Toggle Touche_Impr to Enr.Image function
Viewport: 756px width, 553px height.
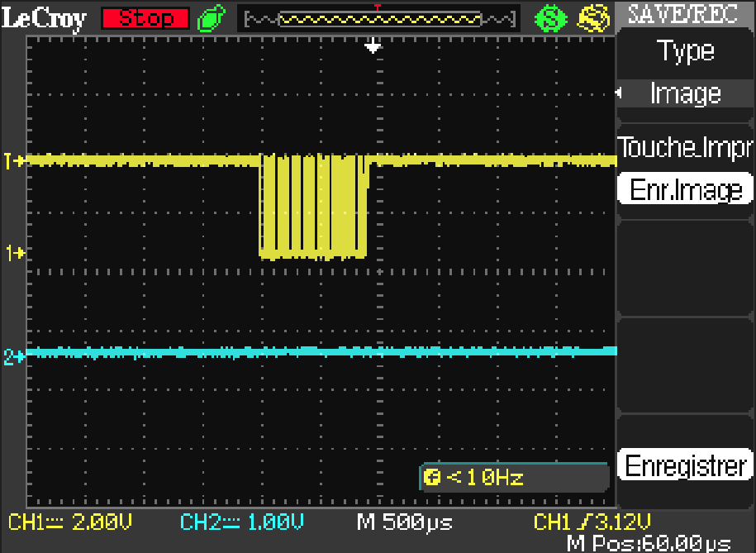coord(684,188)
